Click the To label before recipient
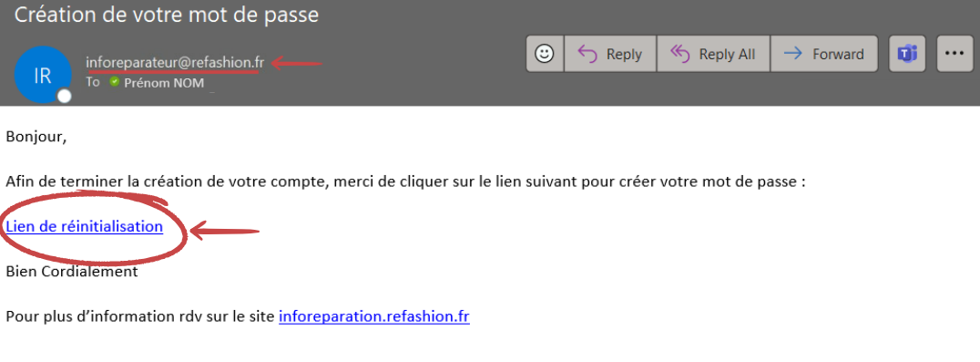This screenshot has height=362, width=980. tap(93, 82)
